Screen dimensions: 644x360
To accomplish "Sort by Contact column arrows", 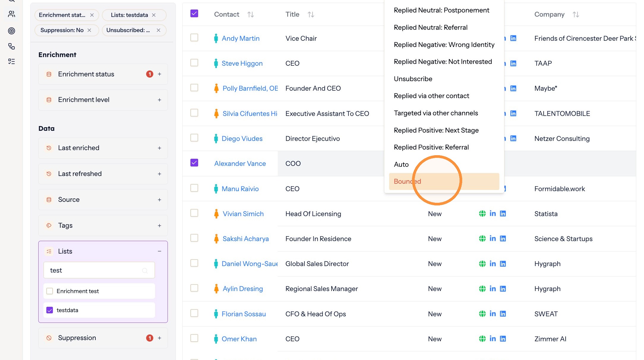I will [251, 15].
